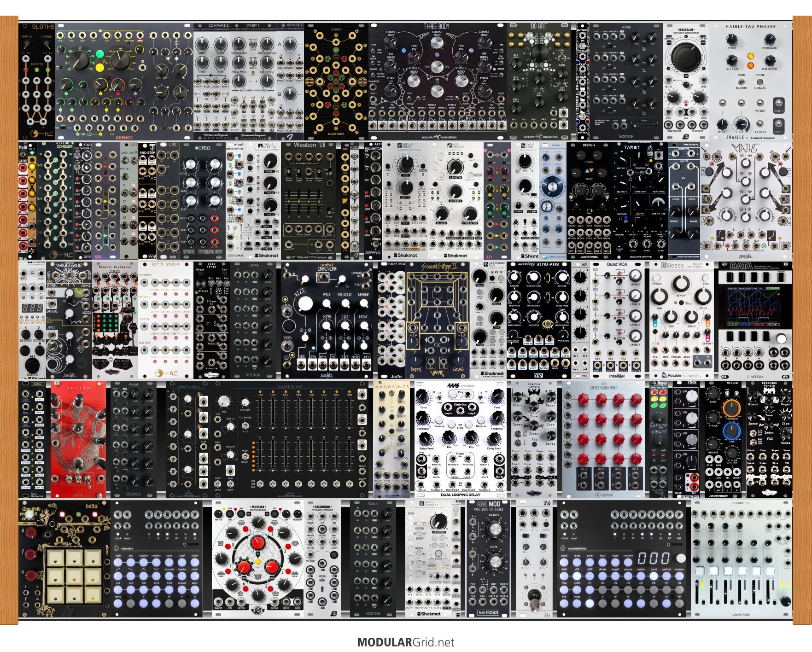Select the Three Body oscillator module
This screenshot has height=652, width=812.
(437, 81)
